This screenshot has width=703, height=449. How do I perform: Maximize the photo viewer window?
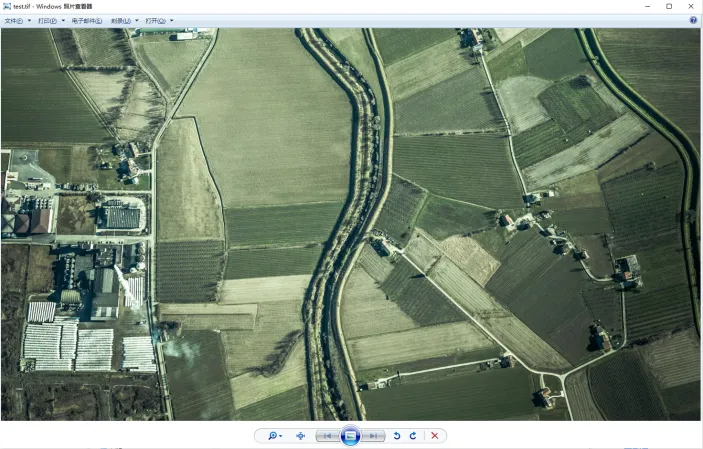click(669, 6)
